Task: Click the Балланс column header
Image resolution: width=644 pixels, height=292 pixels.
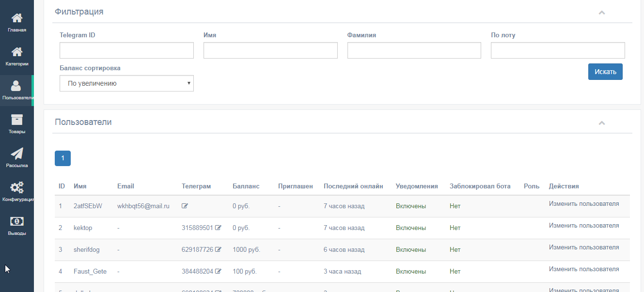Action: pos(246,186)
